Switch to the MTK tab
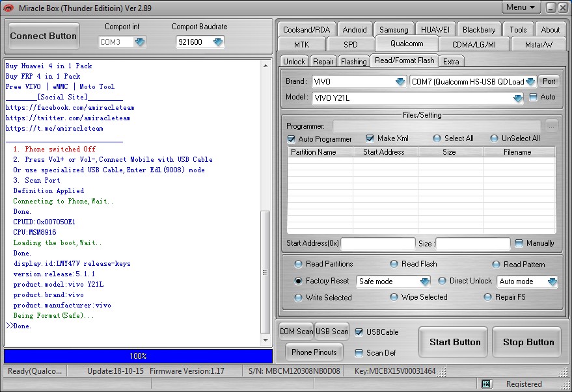The width and height of the screenshot is (572, 392). pos(301,44)
